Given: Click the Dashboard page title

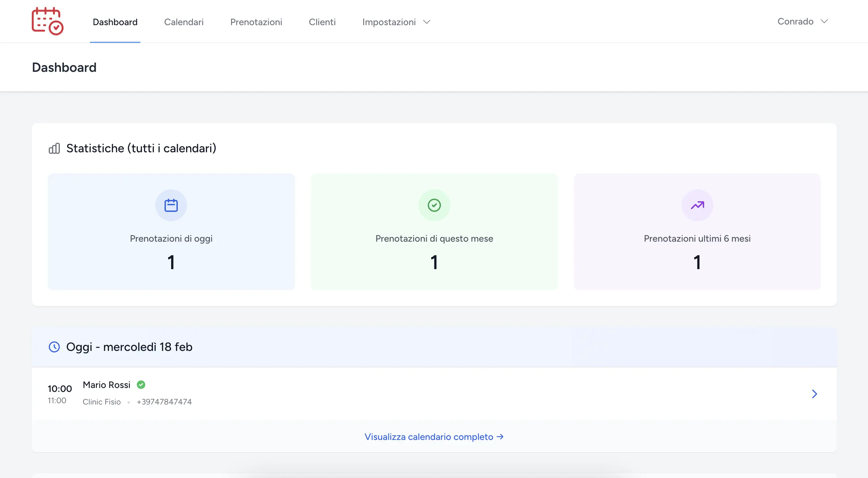Looking at the screenshot, I should [64, 68].
